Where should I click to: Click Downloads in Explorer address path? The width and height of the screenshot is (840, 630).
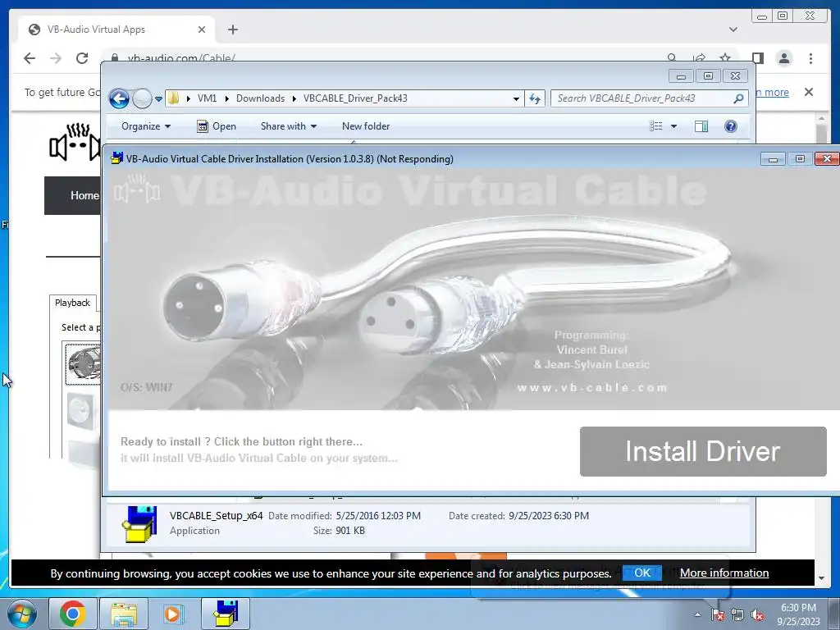[x=260, y=98]
